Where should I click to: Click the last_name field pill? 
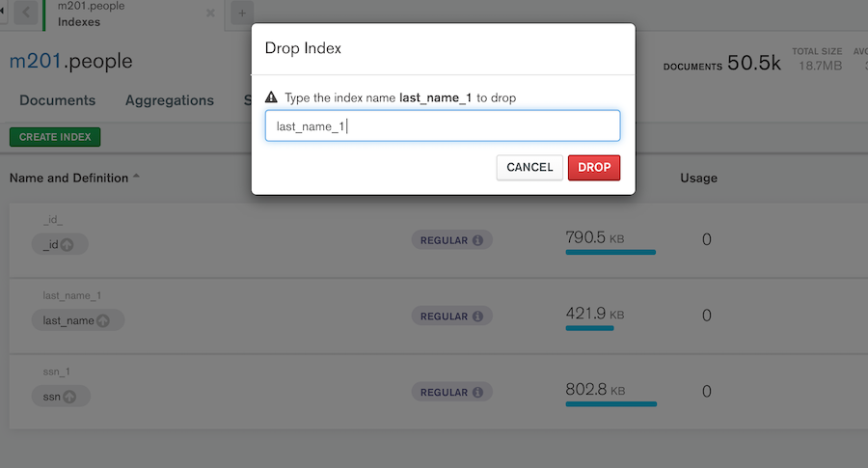coord(78,320)
